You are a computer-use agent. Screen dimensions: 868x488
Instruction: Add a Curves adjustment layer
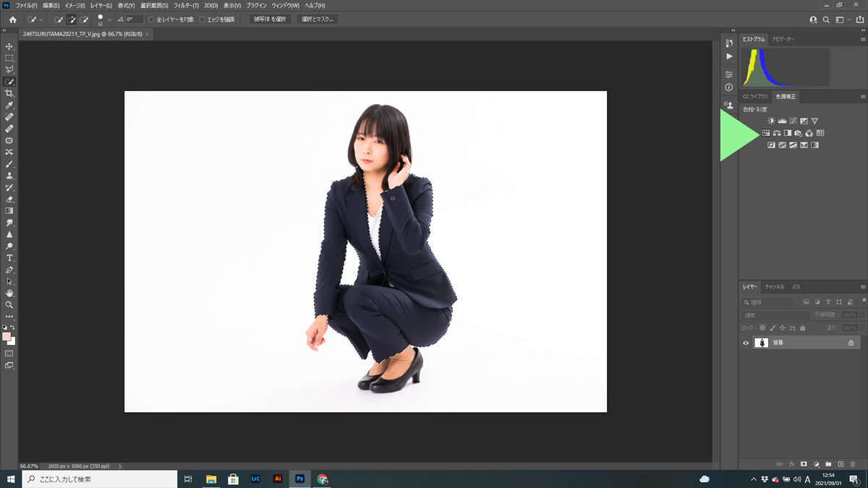point(793,120)
